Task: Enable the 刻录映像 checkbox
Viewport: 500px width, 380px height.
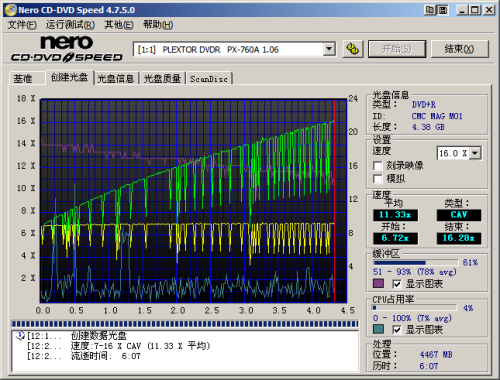Action: tap(378, 166)
